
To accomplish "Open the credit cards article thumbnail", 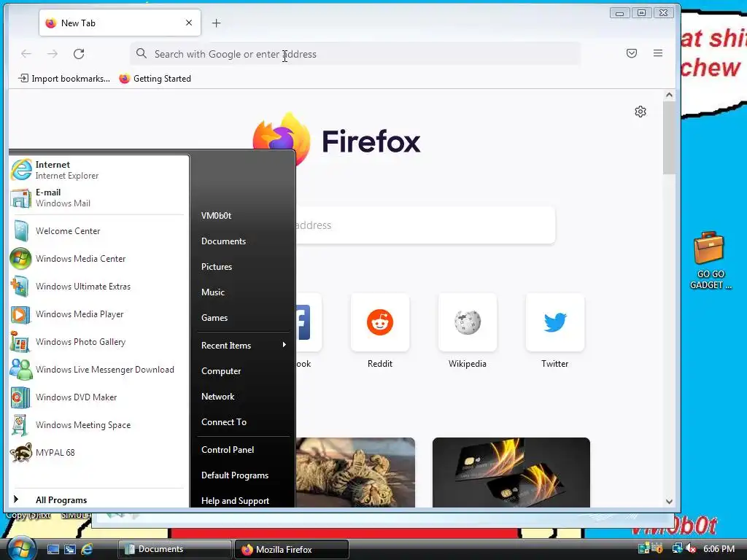I will tap(511, 472).
